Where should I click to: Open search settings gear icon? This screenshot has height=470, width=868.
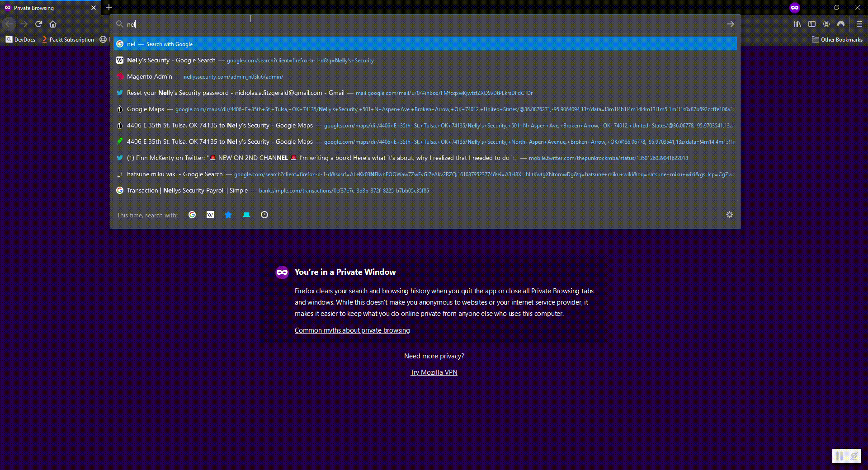coord(729,215)
